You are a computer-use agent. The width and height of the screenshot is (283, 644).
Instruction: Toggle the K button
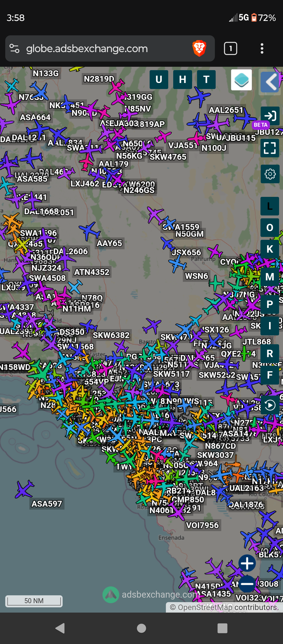(270, 249)
